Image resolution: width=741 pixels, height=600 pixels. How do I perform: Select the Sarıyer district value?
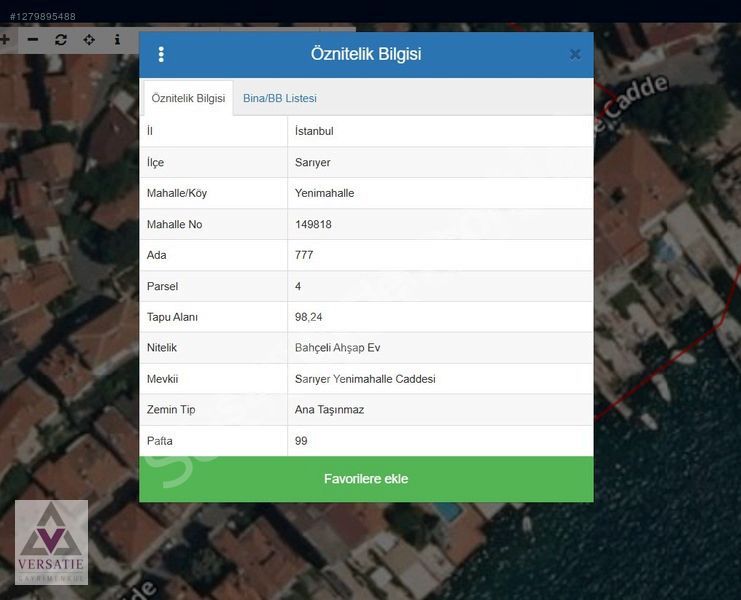[x=312, y=162]
